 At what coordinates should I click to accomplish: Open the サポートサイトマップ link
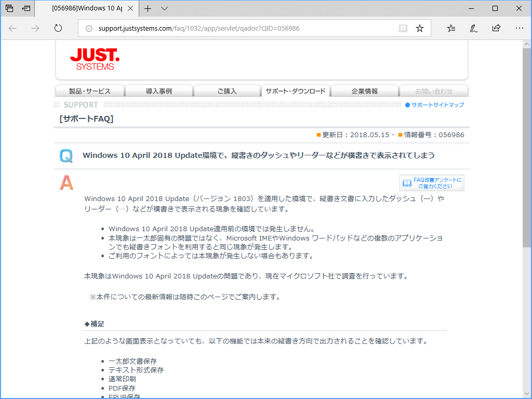[x=437, y=105]
